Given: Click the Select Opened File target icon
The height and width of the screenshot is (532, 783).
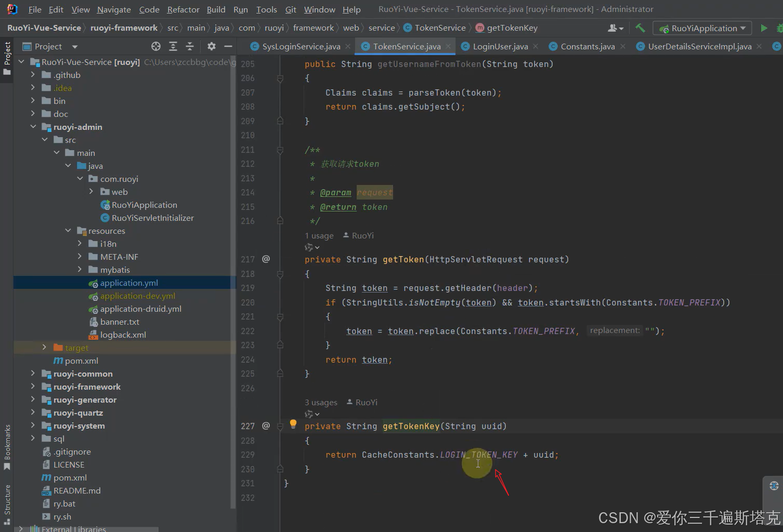Looking at the screenshot, I should click(x=156, y=47).
